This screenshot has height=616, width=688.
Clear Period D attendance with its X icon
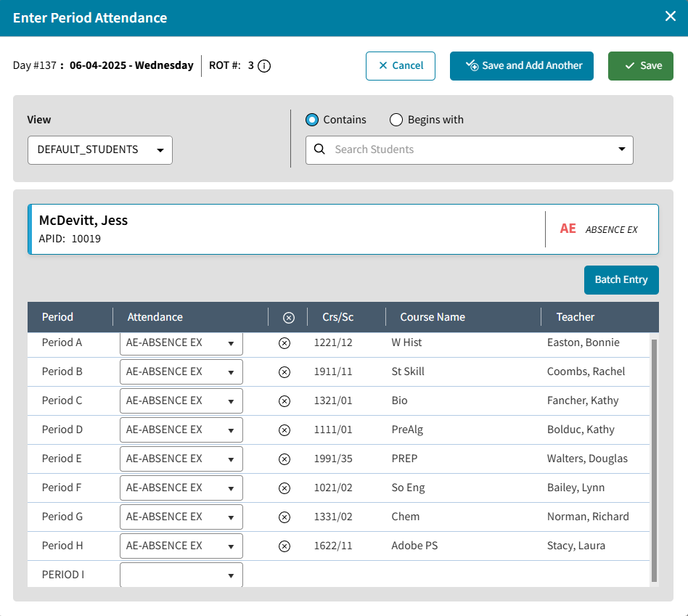pyautogui.click(x=284, y=430)
